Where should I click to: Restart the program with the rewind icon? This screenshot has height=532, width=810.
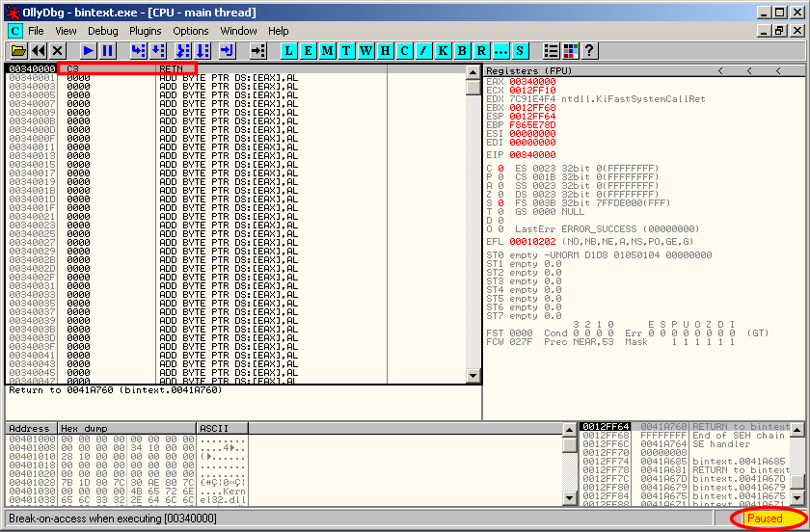tap(38, 50)
